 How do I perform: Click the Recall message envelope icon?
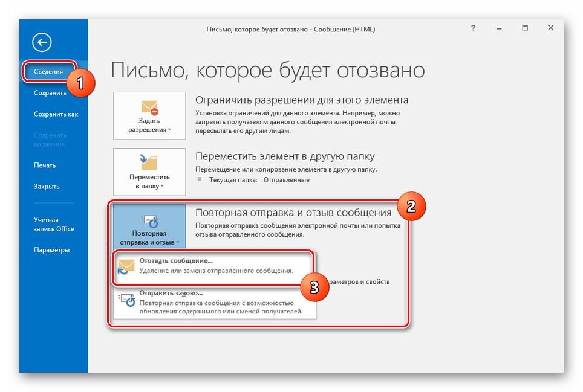pos(126,266)
